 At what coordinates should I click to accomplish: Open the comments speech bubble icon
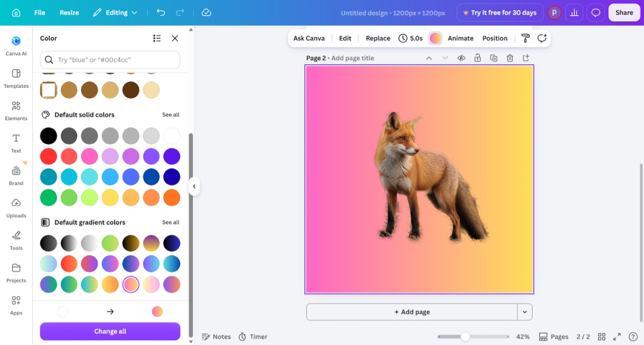(x=596, y=12)
